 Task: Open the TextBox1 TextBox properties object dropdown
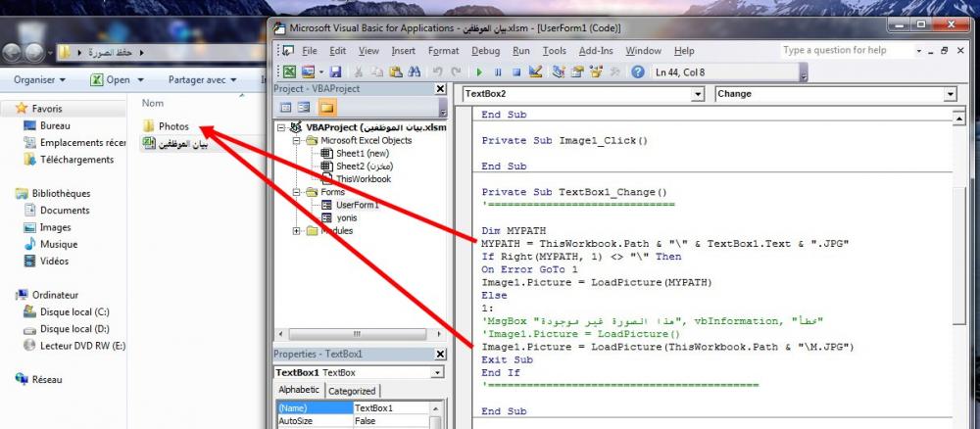click(x=437, y=373)
